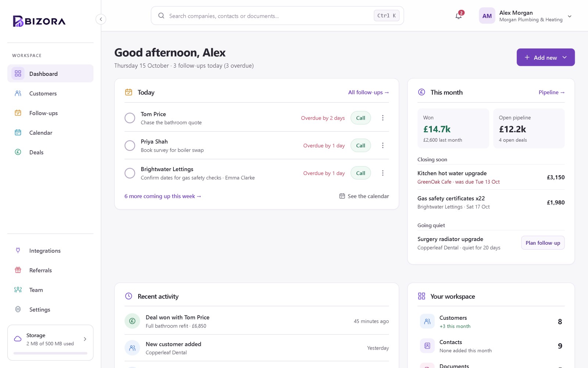Click the New customer added people icon
This screenshot has width=588, height=368.
[x=132, y=348]
